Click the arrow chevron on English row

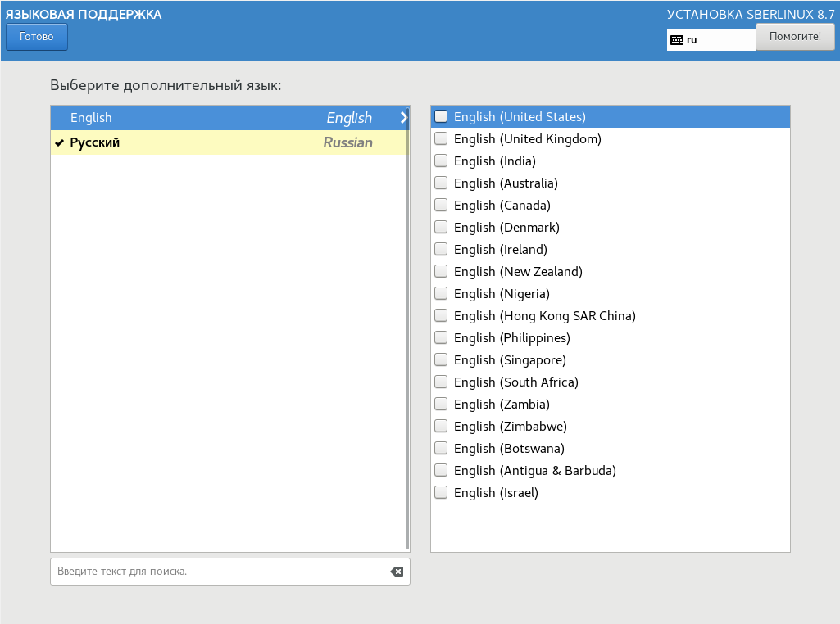[403, 118]
